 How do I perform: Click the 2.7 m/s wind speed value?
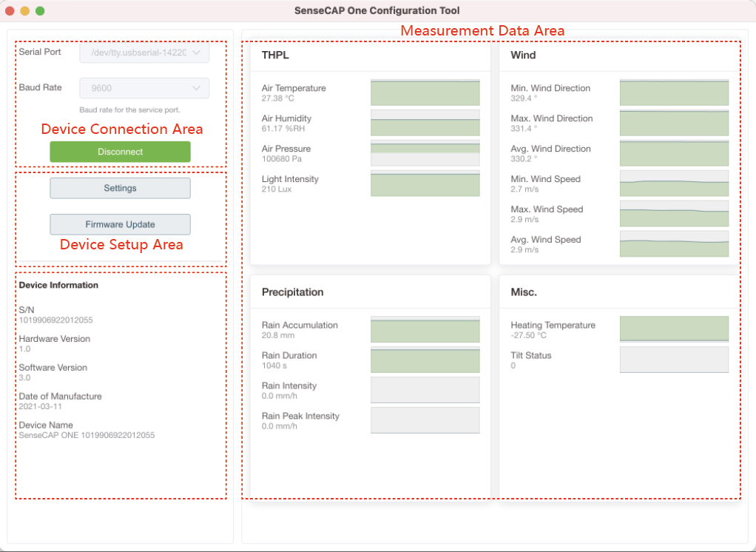pos(524,189)
